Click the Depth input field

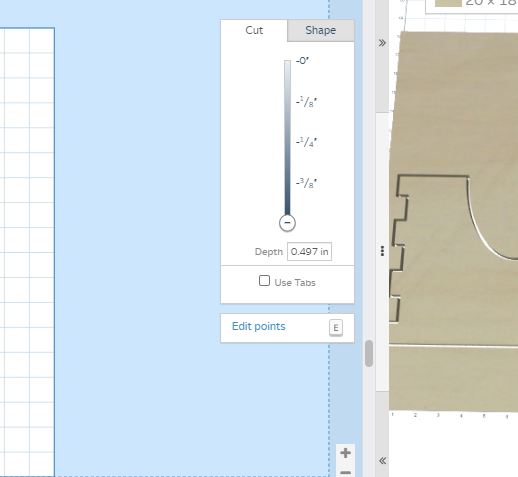tap(309, 252)
